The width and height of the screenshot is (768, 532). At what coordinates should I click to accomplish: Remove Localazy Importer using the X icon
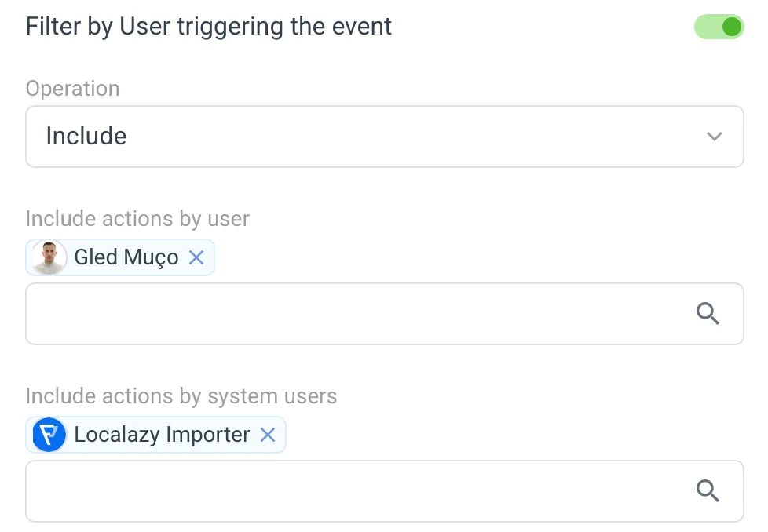pos(268,435)
